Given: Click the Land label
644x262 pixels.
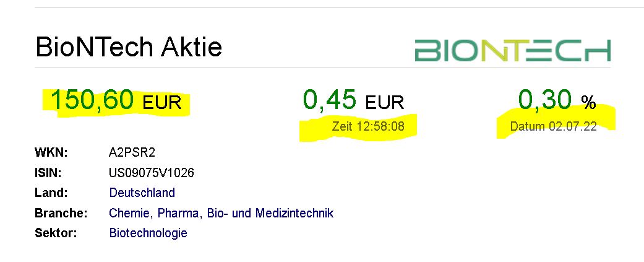Looking at the screenshot, I should coord(51,193).
